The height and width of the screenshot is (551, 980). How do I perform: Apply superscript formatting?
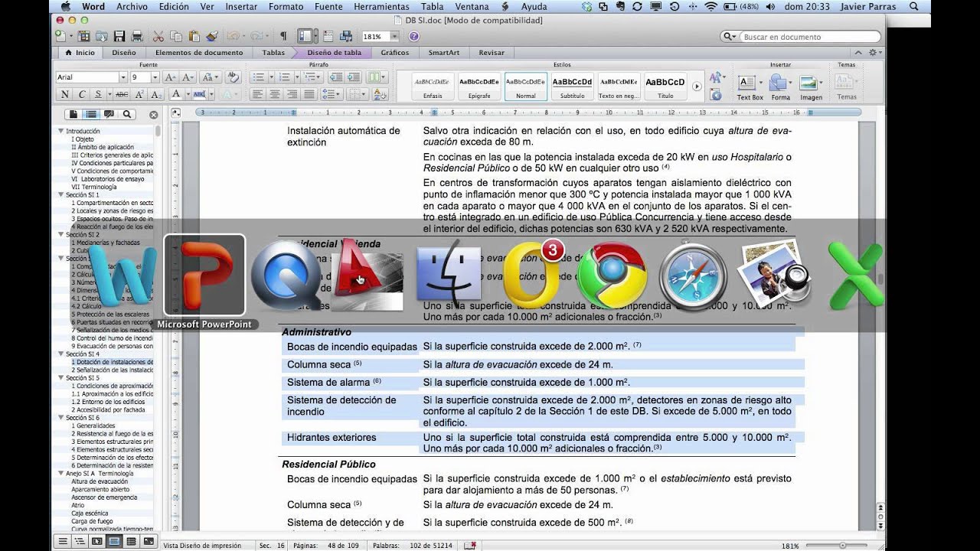pyautogui.click(x=139, y=94)
